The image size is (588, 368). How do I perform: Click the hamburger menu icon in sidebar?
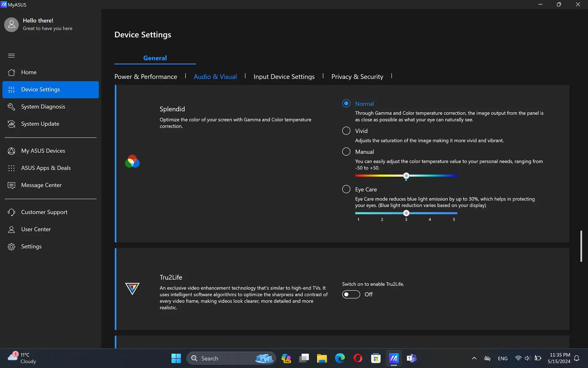[x=11, y=56]
